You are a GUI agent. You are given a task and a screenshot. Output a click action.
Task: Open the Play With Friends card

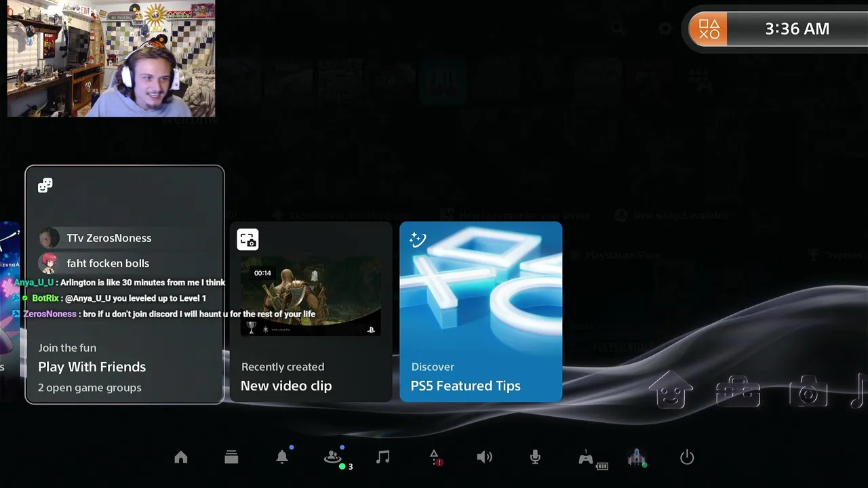pos(125,285)
